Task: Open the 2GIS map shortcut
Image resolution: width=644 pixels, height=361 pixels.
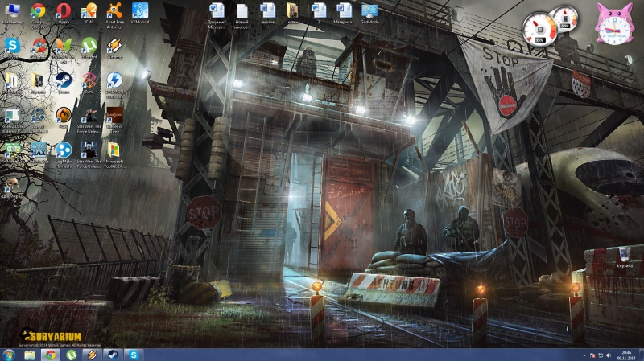Action: click(89, 12)
